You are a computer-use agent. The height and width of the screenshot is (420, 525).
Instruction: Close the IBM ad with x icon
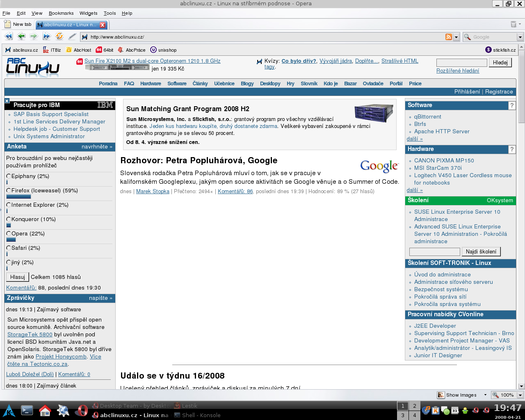7,101
